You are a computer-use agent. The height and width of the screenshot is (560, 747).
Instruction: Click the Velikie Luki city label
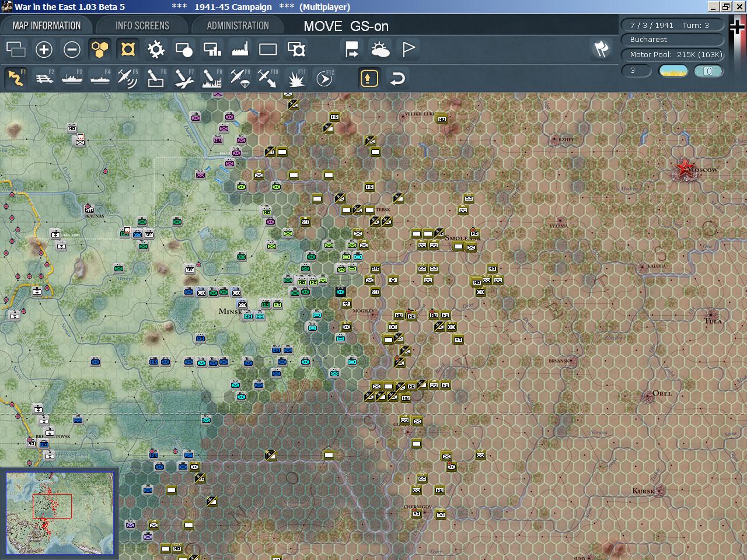[420, 114]
